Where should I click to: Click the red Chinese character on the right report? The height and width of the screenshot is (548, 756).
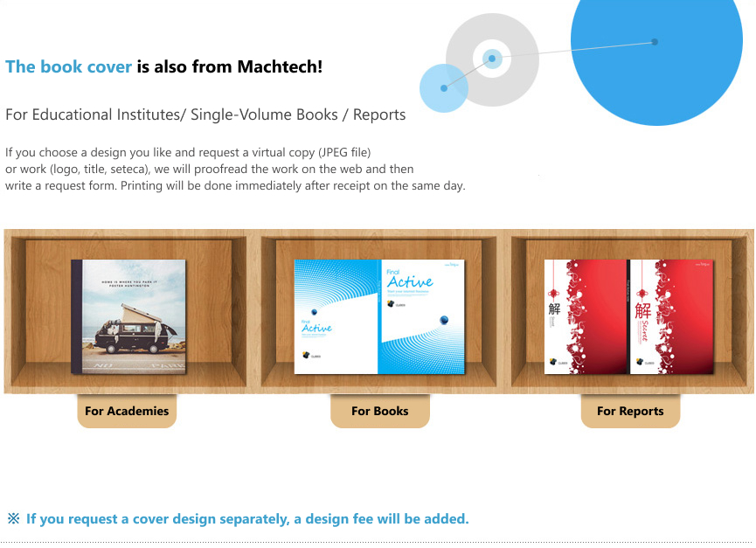[x=642, y=310]
